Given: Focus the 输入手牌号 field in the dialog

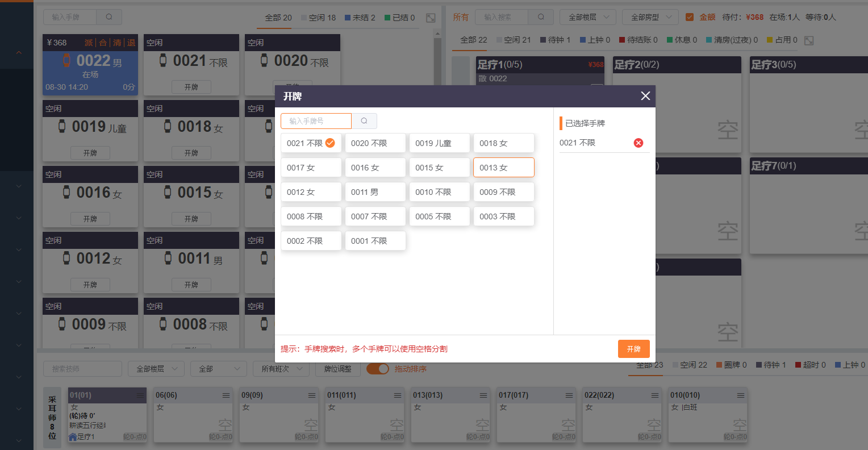Looking at the screenshot, I should (x=316, y=121).
